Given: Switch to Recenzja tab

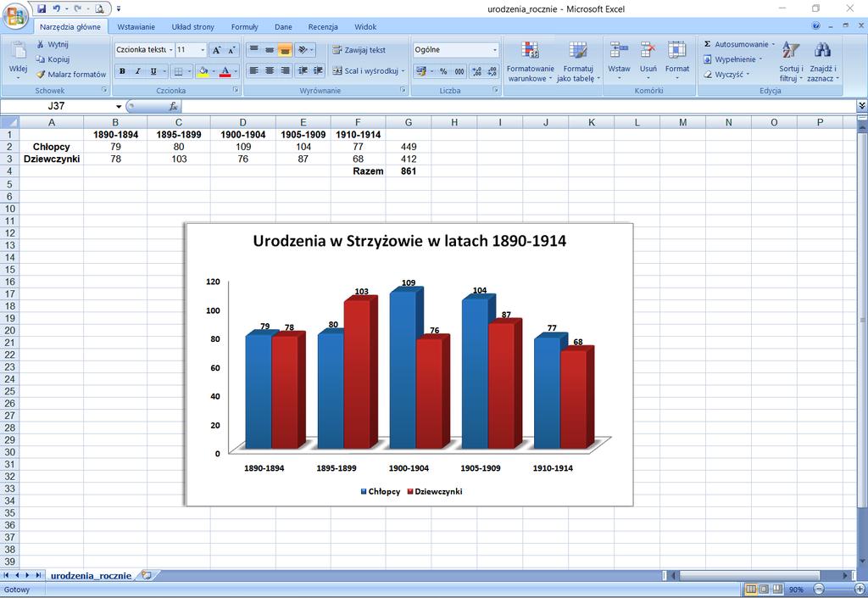Looking at the screenshot, I should click(323, 26).
